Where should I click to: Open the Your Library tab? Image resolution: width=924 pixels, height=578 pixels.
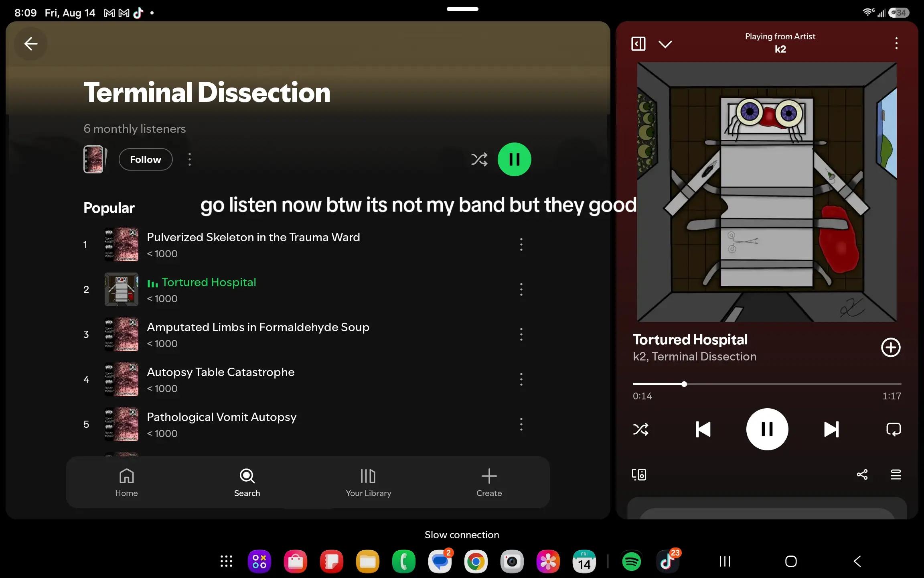point(369,482)
